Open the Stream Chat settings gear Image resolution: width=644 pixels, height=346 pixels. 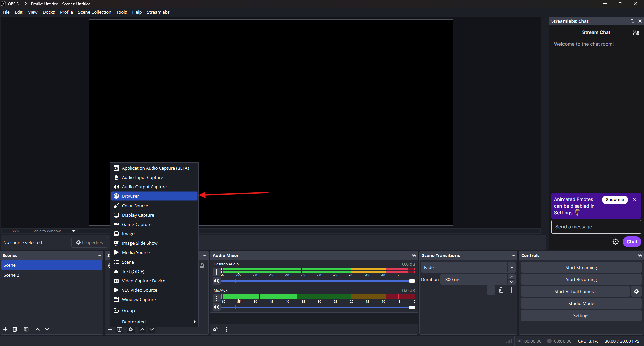(616, 242)
